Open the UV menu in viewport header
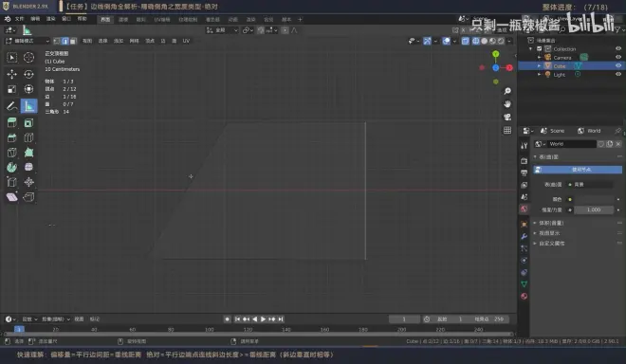The height and width of the screenshot is (364, 626). click(186, 41)
